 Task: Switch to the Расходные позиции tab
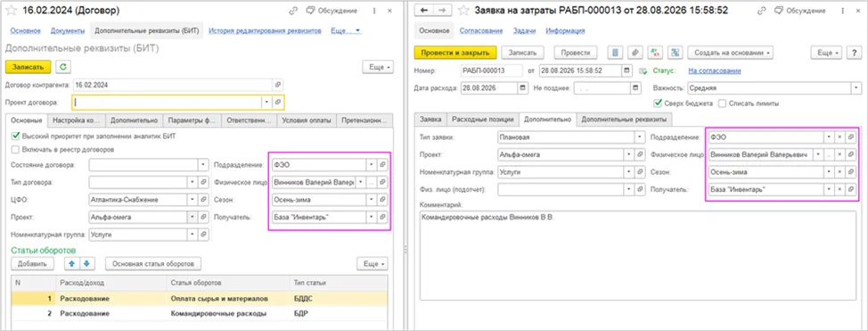[483, 120]
